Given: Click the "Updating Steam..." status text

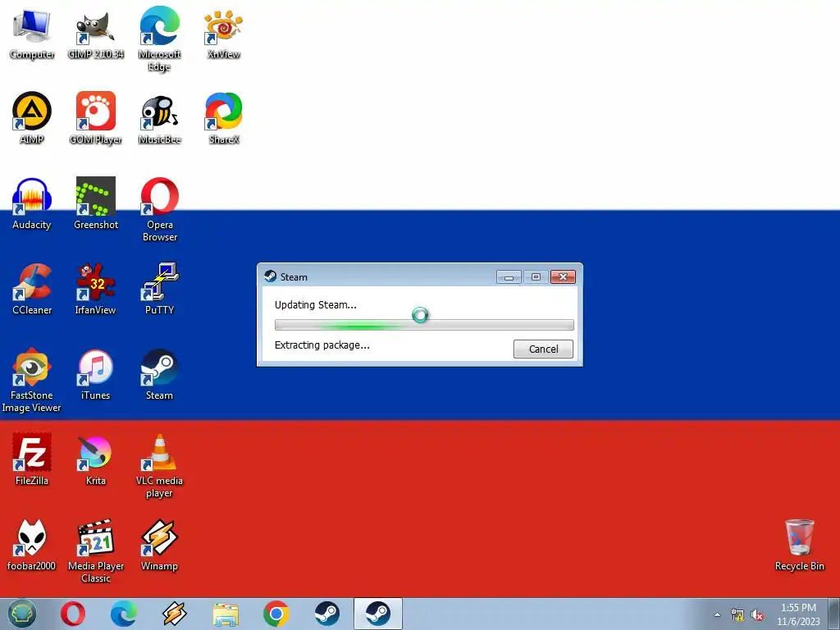Looking at the screenshot, I should (x=316, y=305).
